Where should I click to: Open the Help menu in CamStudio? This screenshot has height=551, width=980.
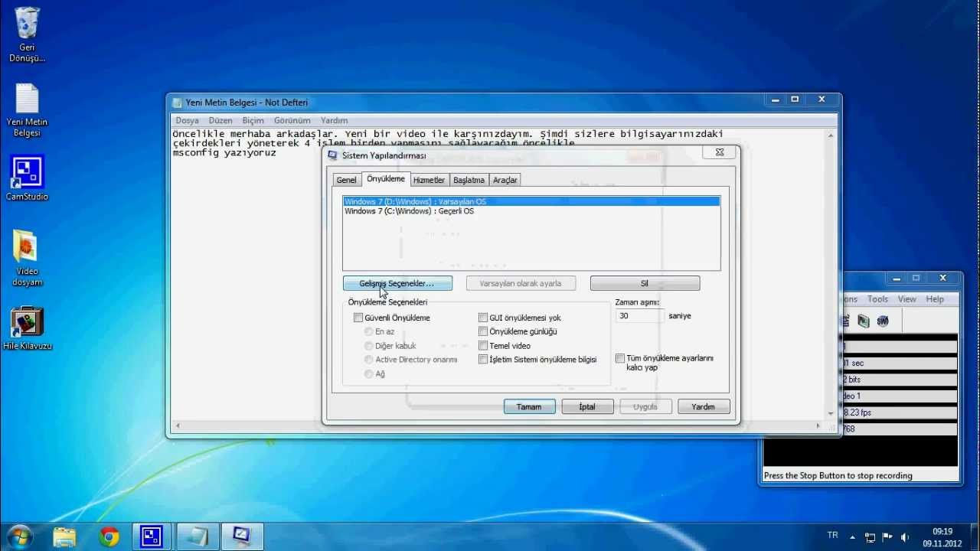pyautogui.click(x=935, y=299)
